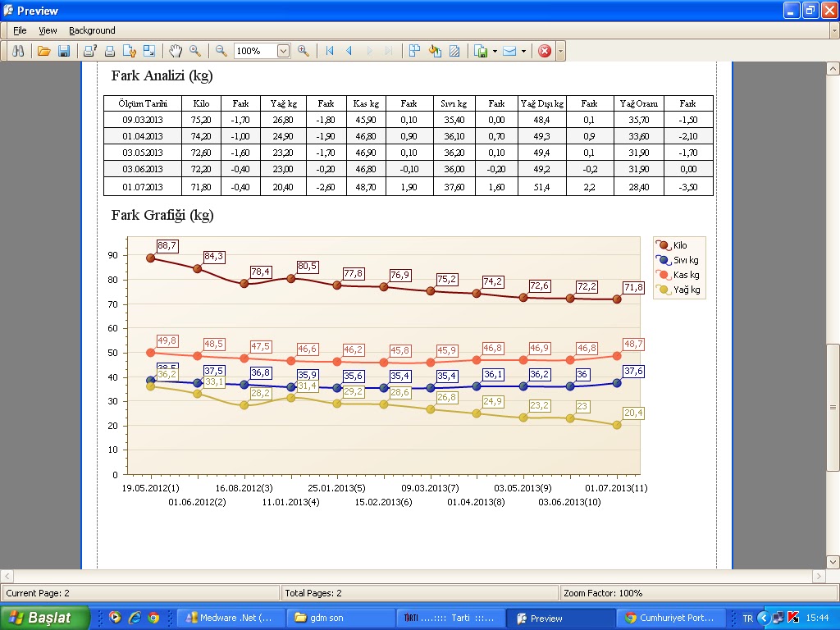This screenshot has height=630, width=840.
Task: Click the vertical scrollbar up arrow
Action: coord(833,69)
